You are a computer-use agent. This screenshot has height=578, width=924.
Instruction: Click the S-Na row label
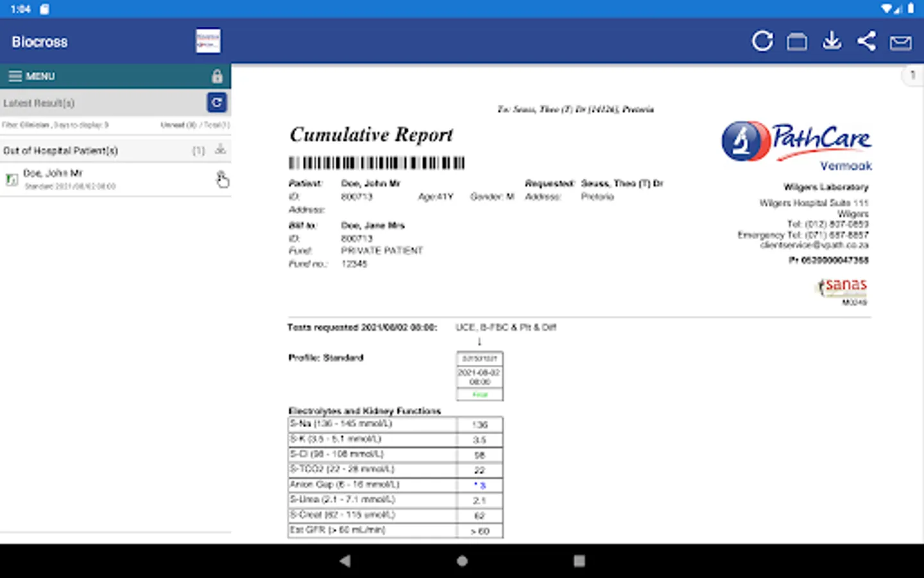pyautogui.click(x=341, y=424)
